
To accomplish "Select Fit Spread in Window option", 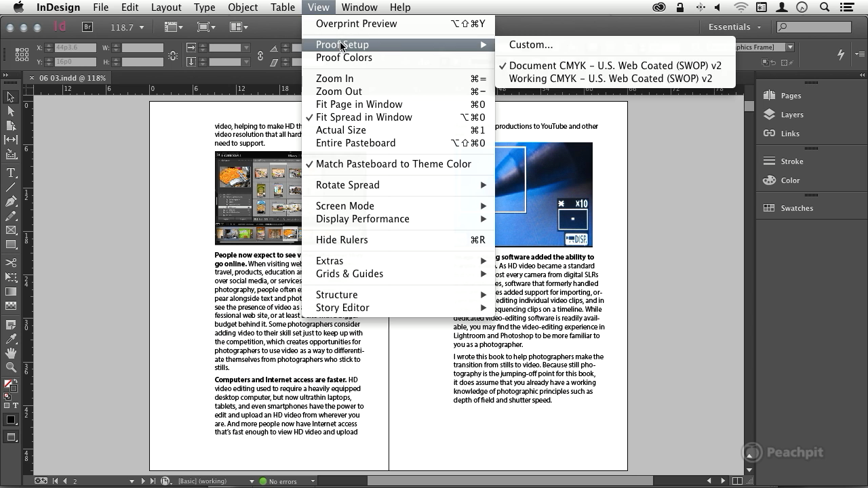I will click(x=398, y=117).
